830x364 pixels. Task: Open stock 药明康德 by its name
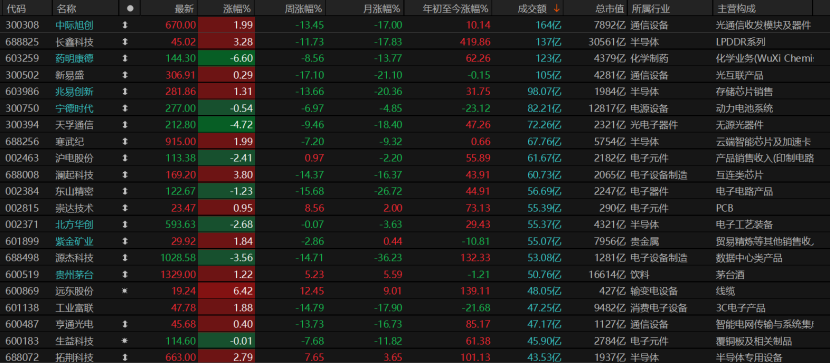74,58
